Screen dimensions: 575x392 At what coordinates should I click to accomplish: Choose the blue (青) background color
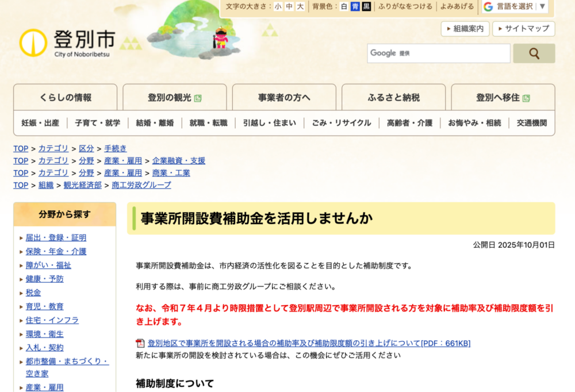(x=355, y=6)
